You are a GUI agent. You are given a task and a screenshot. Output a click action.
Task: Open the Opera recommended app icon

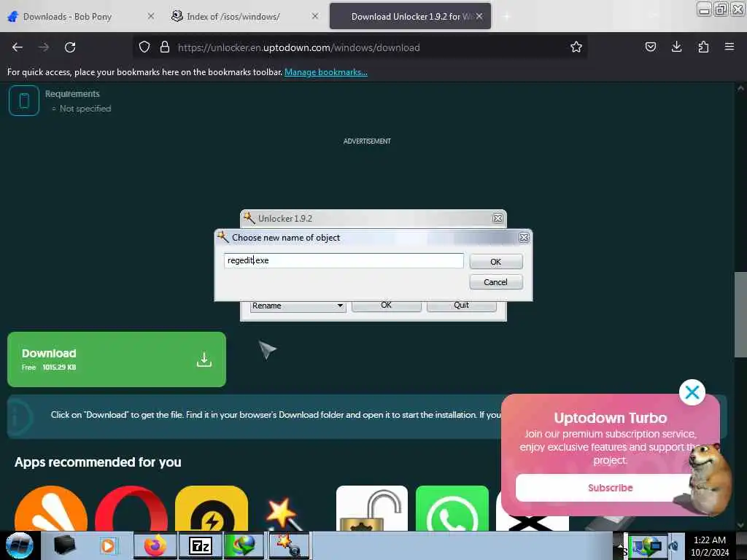(x=131, y=508)
